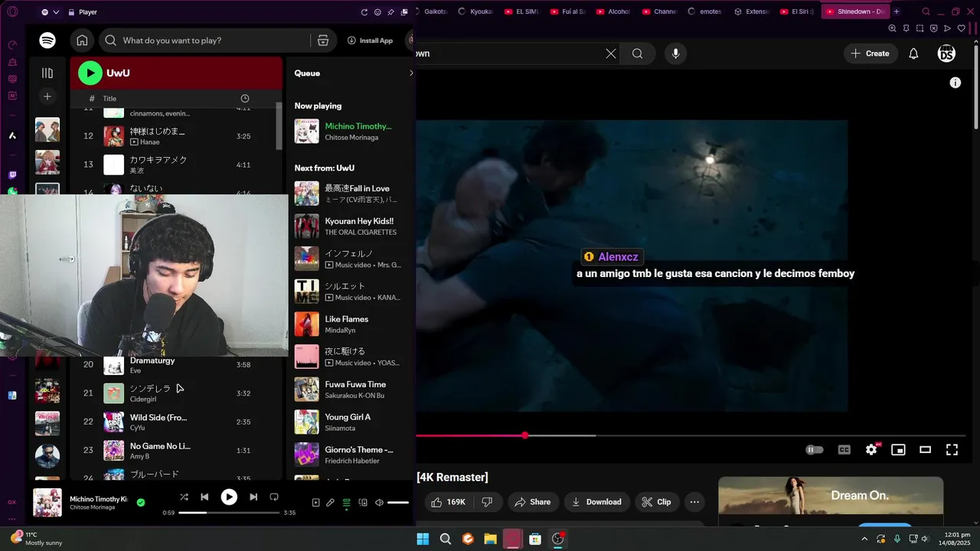Open the album art thumbnail in player bar
Screen dimensions: 980x551
(x=47, y=503)
